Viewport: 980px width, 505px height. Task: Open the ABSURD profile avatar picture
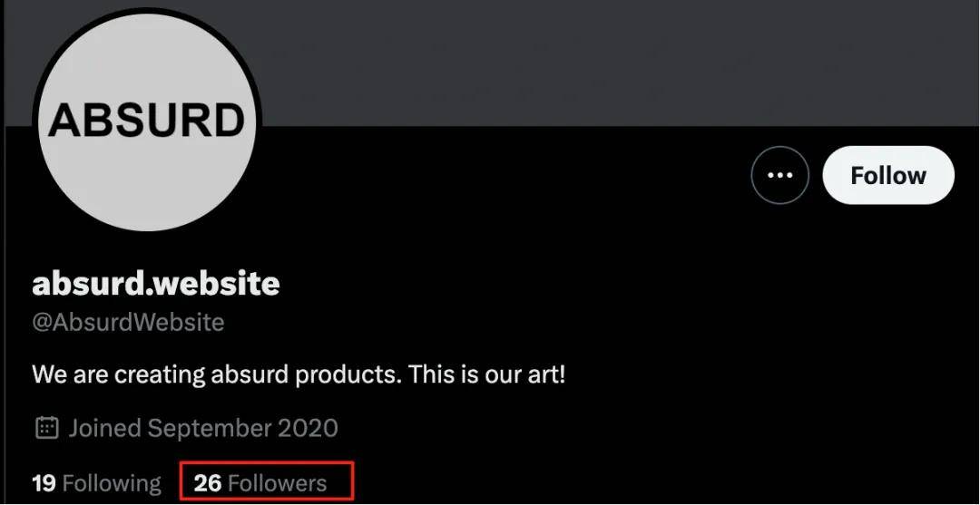(x=146, y=121)
